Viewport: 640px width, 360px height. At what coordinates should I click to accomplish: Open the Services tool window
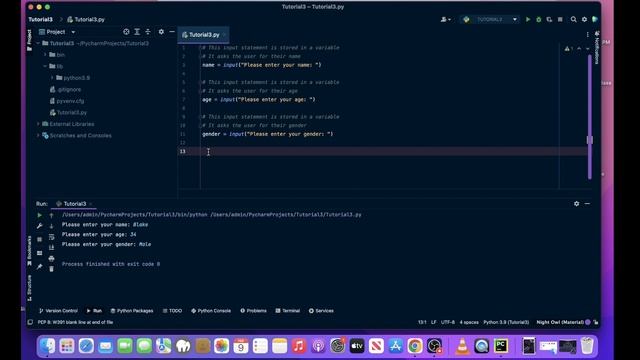click(321, 311)
